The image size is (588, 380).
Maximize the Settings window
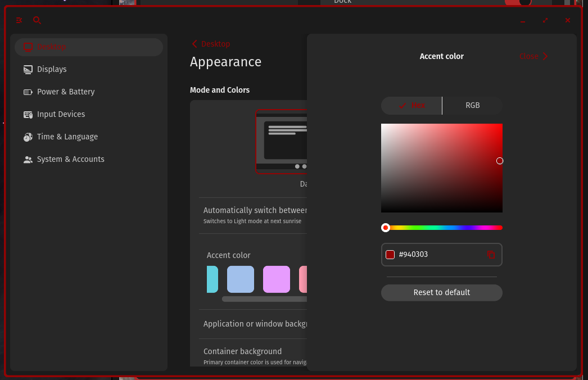coord(545,20)
